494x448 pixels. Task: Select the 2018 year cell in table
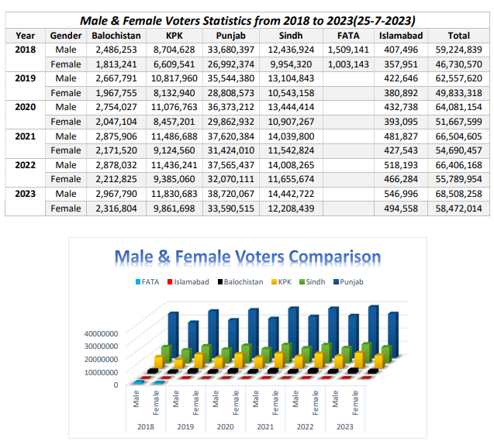[25, 50]
